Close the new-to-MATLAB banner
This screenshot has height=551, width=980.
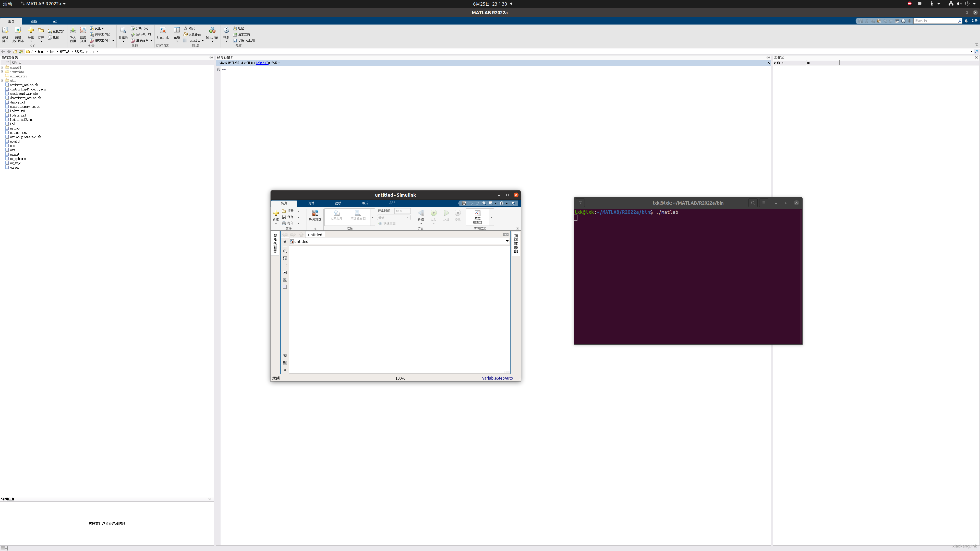coord(768,63)
